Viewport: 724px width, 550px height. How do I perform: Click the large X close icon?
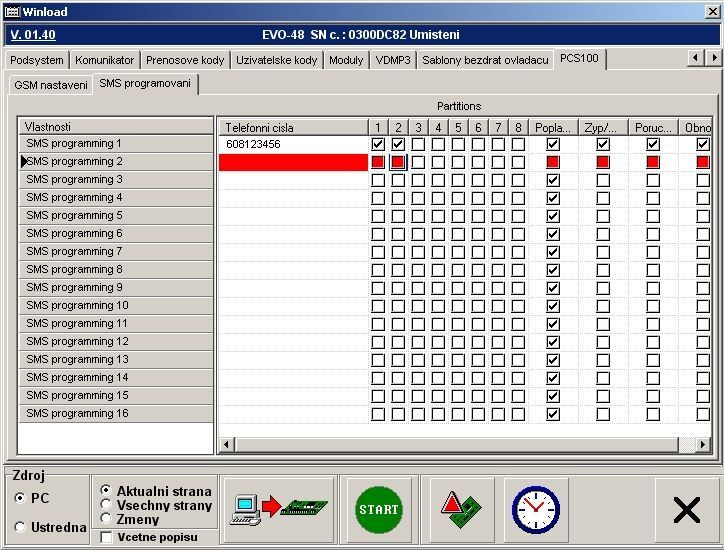tap(686, 510)
